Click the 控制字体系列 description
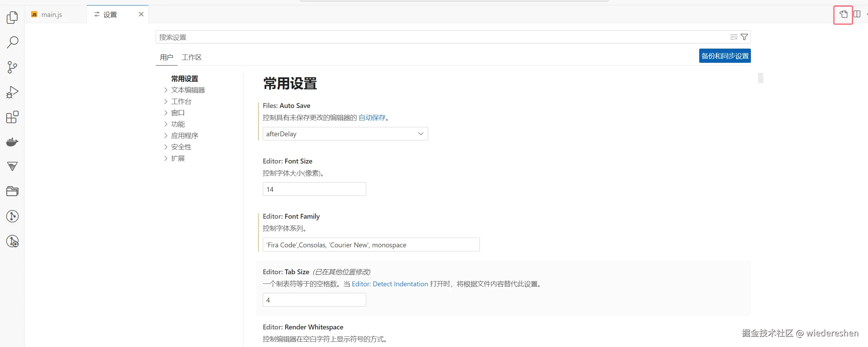 tap(285, 228)
